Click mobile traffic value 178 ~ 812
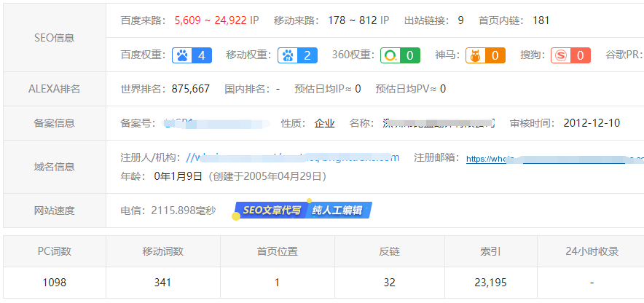The image size is (644, 303). [353, 20]
